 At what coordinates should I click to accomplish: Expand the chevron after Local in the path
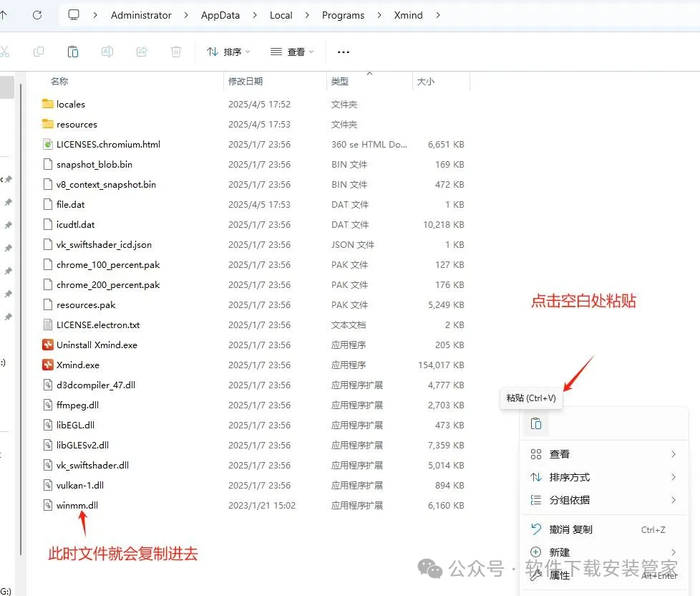(x=307, y=15)
